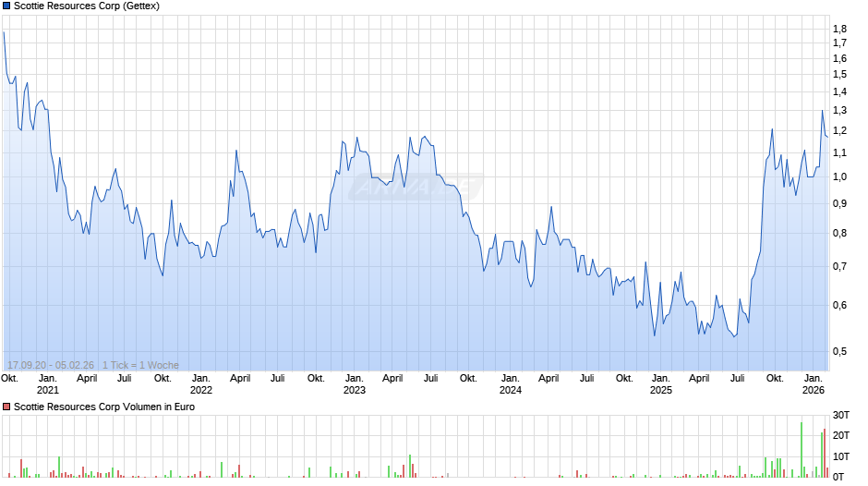The width and height of the screenshot is (868, 486).
Task: Click the price axis label '1,3'
Action: (839, 110)
